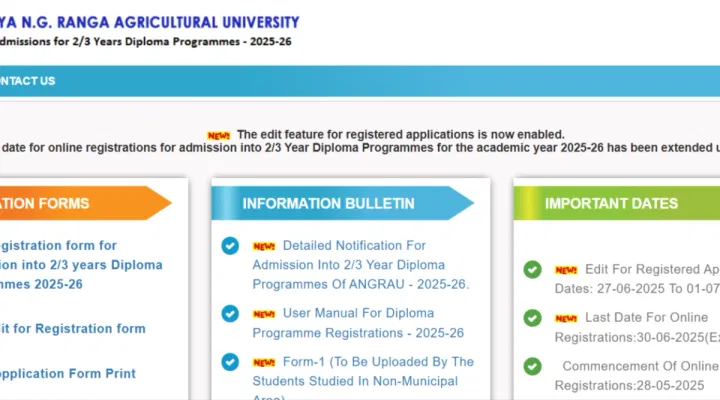The width and height of the screenshot is (720, 400).
Task: Select the Important Dates header banner
Action: (x=617, y=203)
